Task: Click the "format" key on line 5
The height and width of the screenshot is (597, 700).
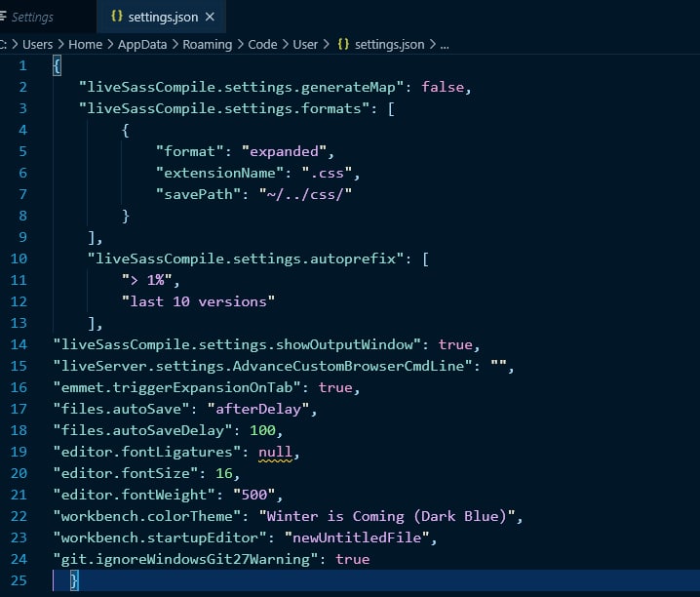Action: (x=189, y=151)
